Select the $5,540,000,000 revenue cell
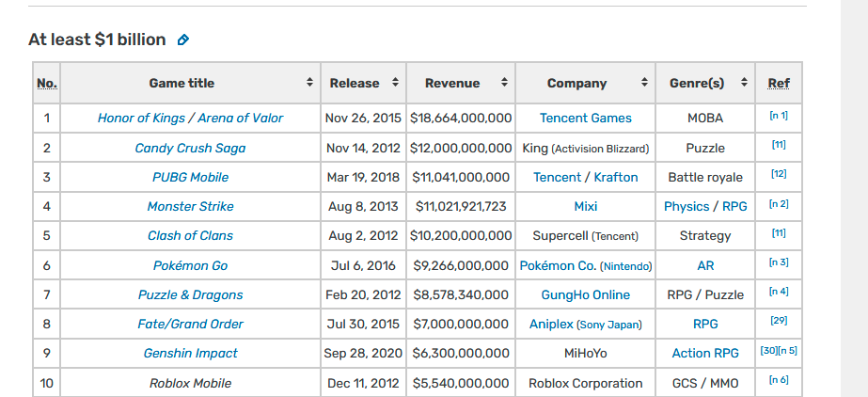This screenshot has width=868, height=397. point(461,383)
